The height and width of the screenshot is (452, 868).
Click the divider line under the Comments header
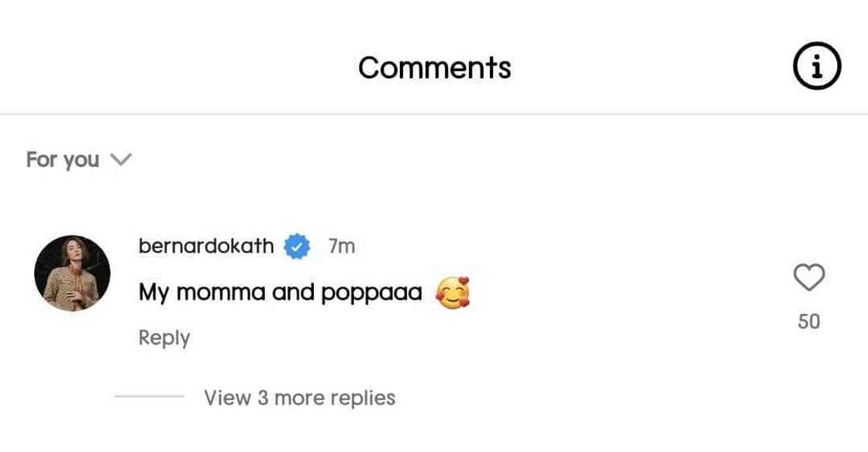pyautogui.click(x=434, y=115)
